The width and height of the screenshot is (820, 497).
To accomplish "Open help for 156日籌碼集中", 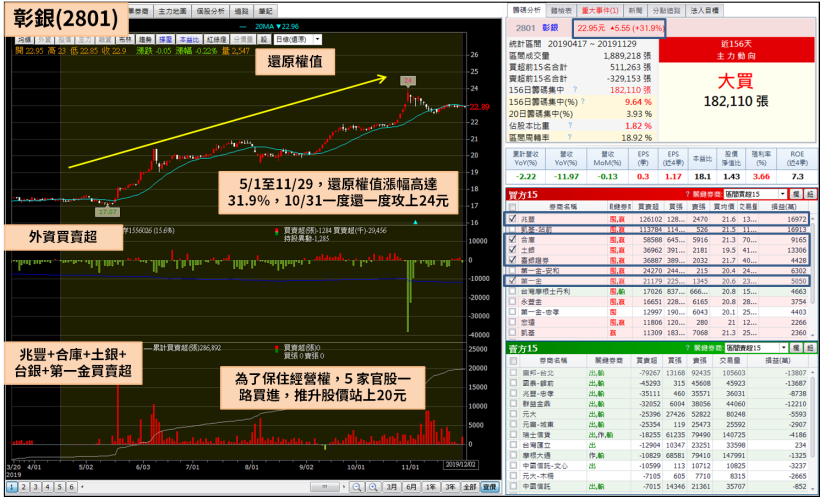I will coord(575,90).
